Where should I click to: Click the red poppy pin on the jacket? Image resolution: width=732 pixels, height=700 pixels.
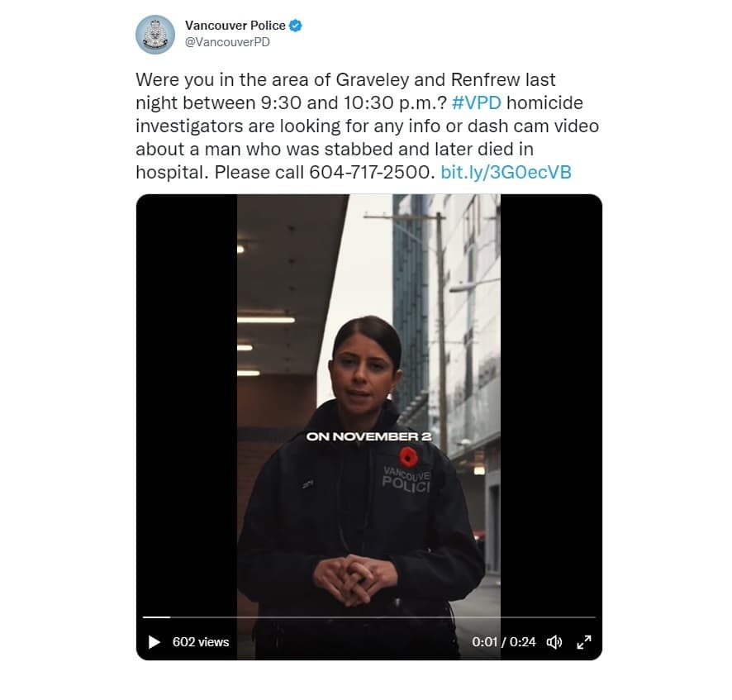click(408, 457)
